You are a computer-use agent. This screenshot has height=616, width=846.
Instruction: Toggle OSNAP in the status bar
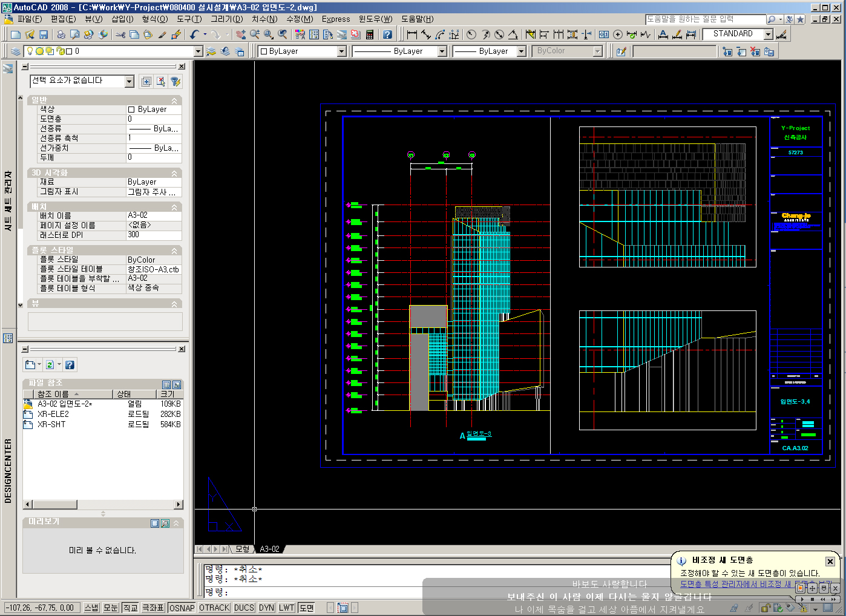coord(182,608)
